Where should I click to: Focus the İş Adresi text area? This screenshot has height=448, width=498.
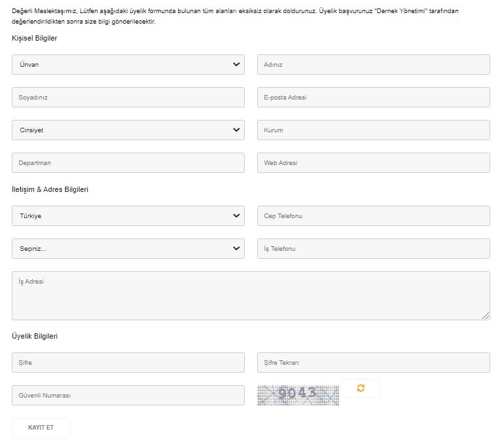251,295
